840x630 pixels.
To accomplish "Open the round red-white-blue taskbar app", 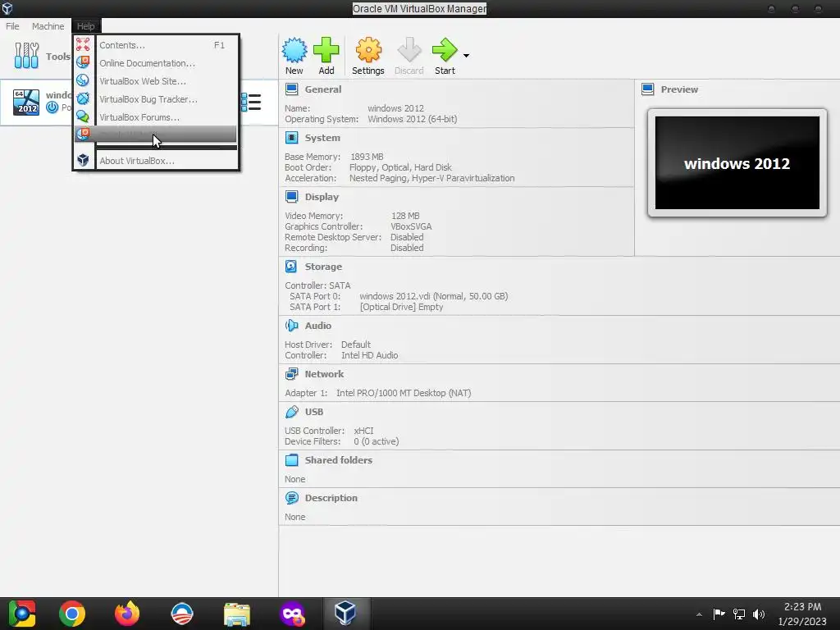I will (x=181, y=614).
